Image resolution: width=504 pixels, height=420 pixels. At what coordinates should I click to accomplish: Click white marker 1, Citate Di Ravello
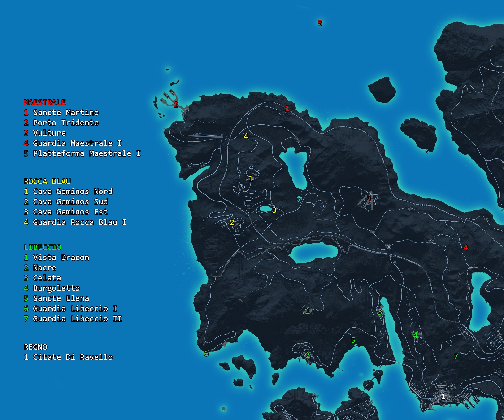[443, 396]
